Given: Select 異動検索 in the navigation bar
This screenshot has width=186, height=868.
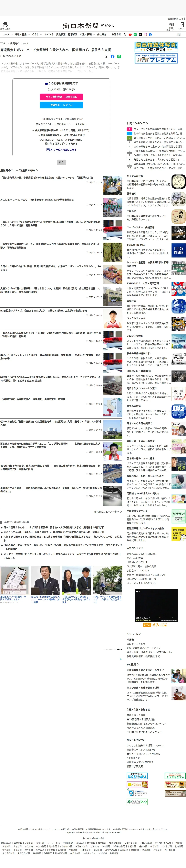Looking at the screenshot, I should tap(61, 34).
